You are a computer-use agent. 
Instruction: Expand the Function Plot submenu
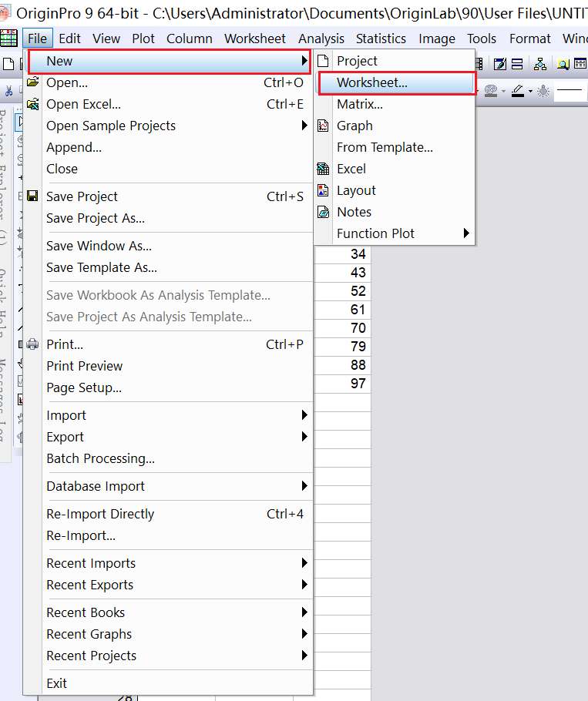click(x=395, y=233)
